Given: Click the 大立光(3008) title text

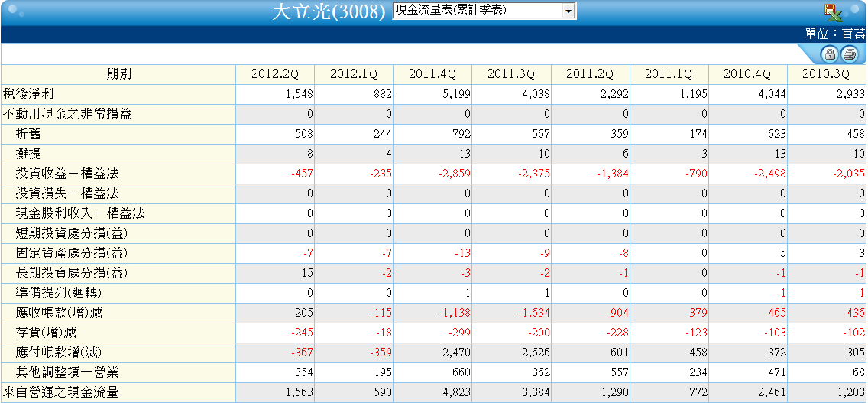Looking at the screenshot, I should pos(329,12).
